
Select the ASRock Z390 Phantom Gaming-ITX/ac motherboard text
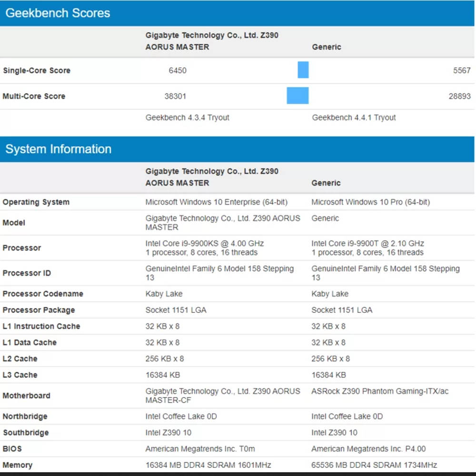click(x=380, y=391)
